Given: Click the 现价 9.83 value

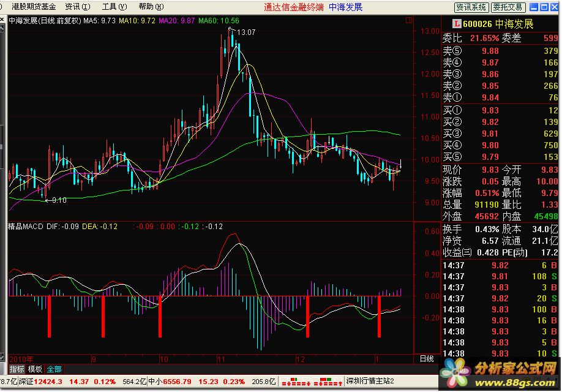Looking at the screenshot, I should (x=490, y=170).
